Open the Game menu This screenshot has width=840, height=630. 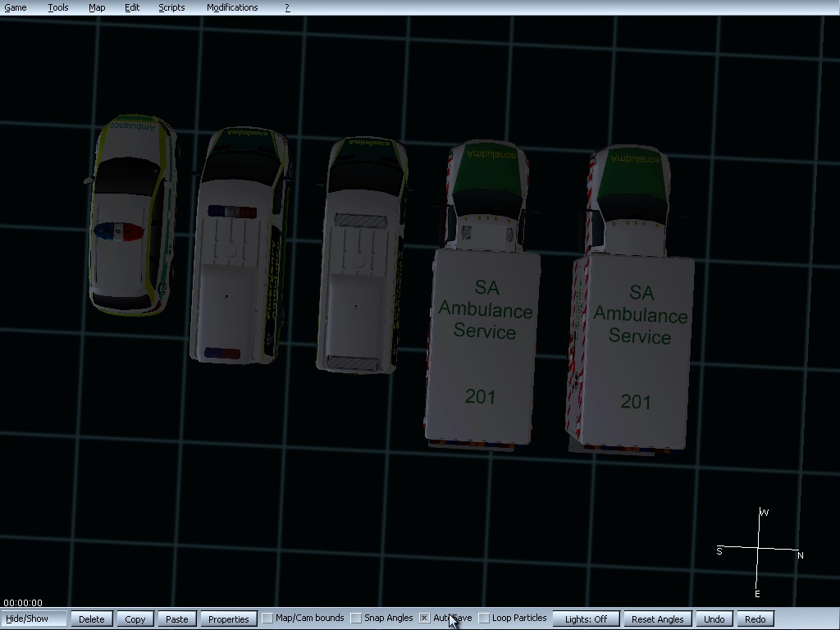pos(15,7)
